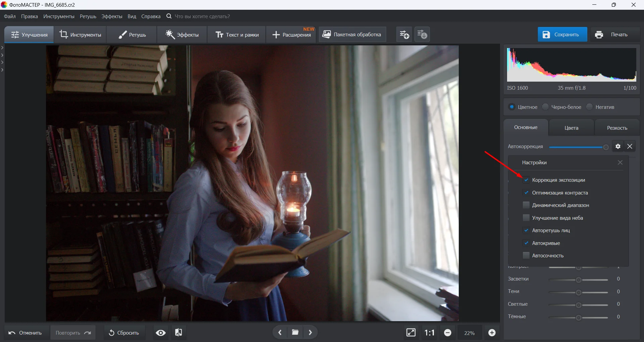Click the Пакетная обработка button
The width and height of the screenshot is (644, 342).
[x=352, y=34]
